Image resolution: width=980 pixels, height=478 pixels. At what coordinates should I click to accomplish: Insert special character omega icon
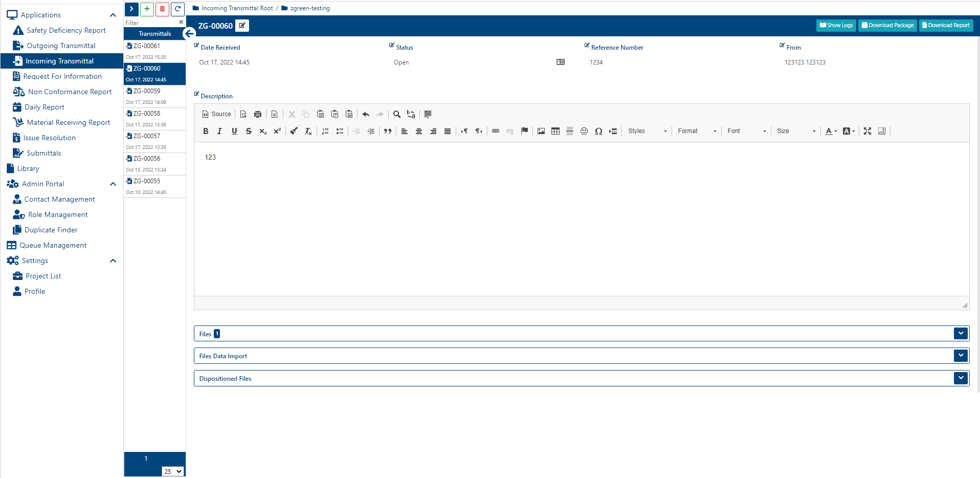(598, 131)
